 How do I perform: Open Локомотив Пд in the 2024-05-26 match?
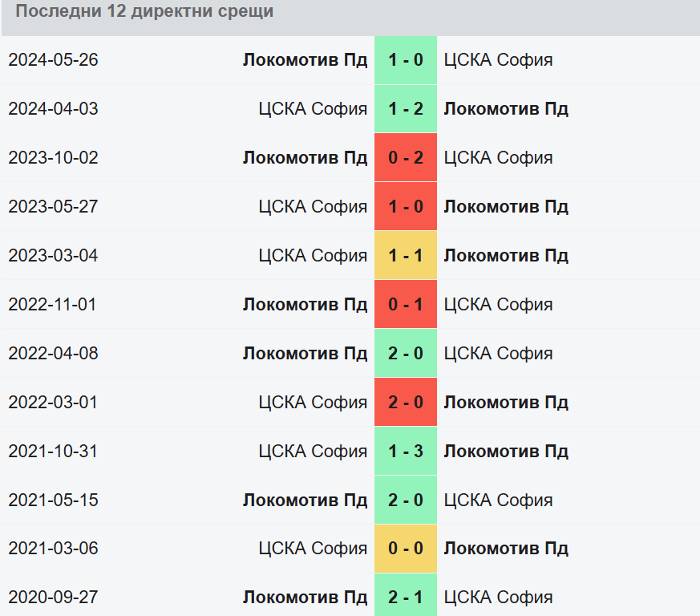coord(305,60)
